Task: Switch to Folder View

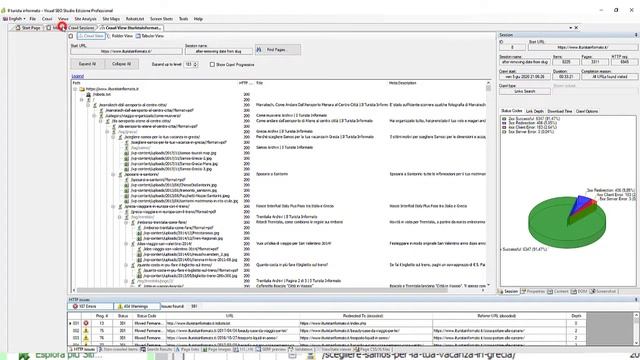Action: coord(120,36)
